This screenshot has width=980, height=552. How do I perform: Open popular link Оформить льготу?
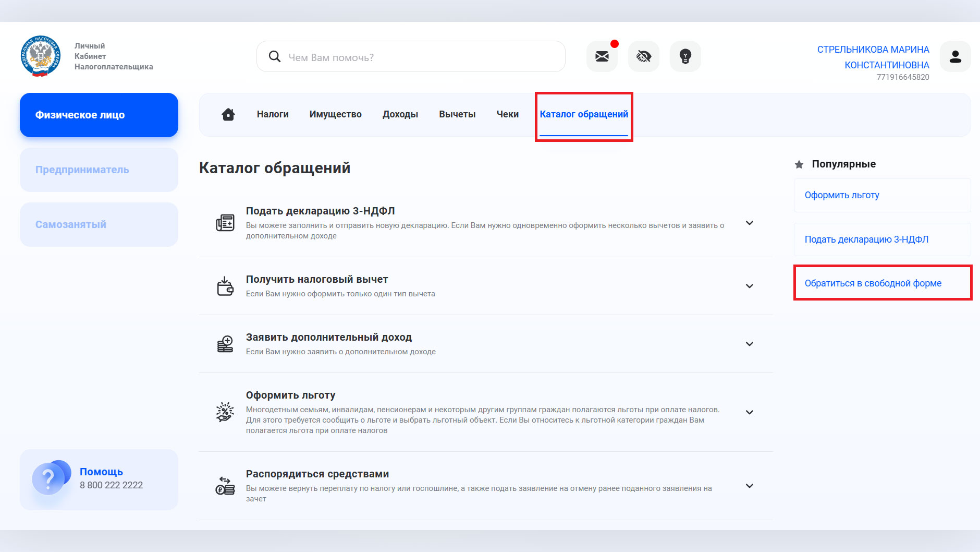click(x=841, y=195)
